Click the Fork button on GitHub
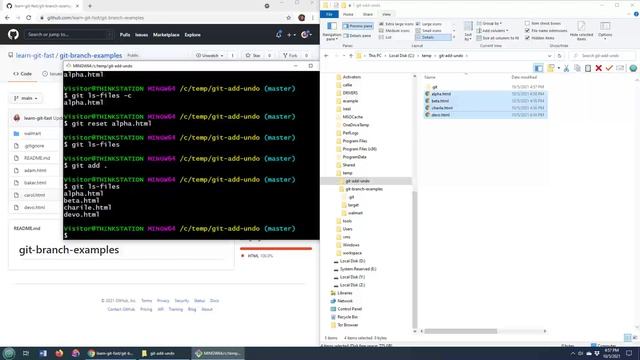640x360 pixels. click(x=290, y=55)
